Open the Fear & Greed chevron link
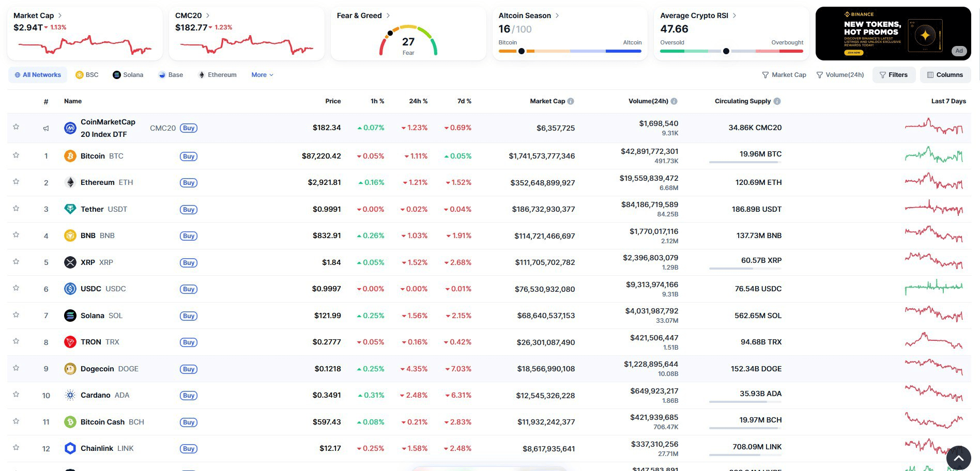The image size is (980, 471). point(388,15)
